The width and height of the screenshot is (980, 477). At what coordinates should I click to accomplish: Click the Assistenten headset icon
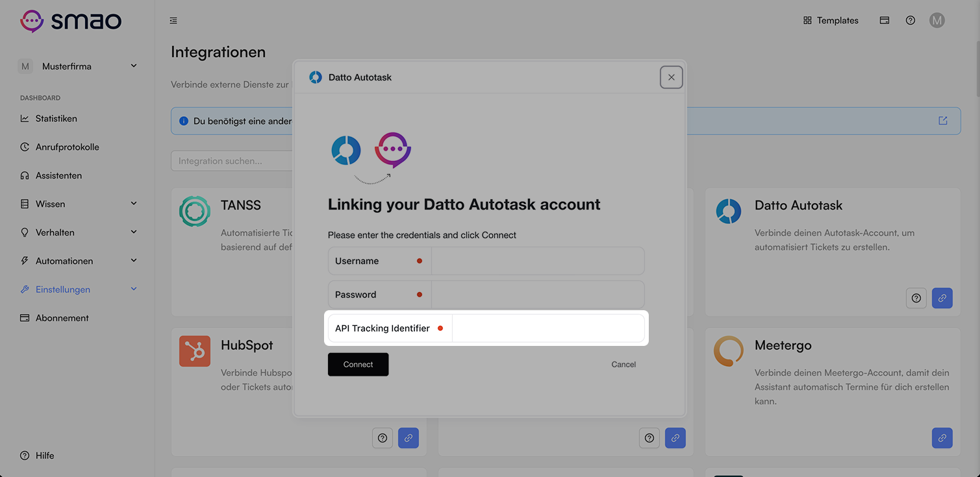25,176
